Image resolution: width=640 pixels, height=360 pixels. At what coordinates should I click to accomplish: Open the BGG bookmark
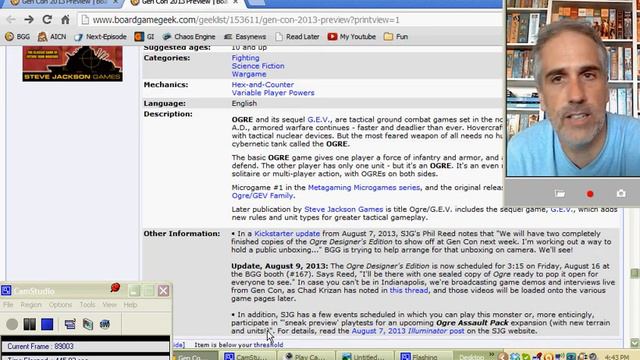point(18,37)
